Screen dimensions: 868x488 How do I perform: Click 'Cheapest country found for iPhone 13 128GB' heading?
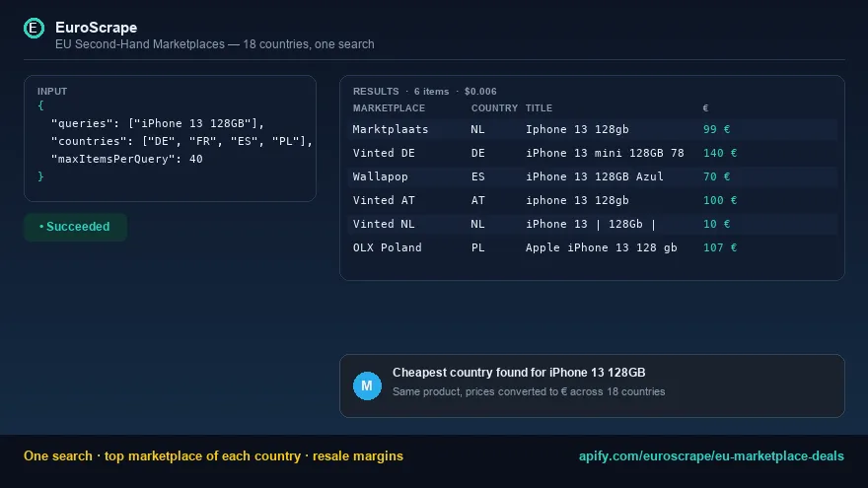pyautogui.click(x=519, y=373)
